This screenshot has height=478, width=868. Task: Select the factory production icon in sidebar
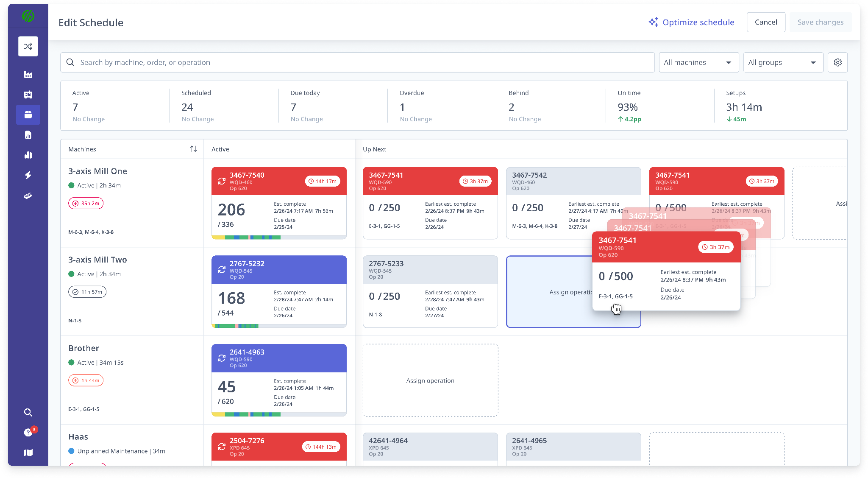[28, 74]
